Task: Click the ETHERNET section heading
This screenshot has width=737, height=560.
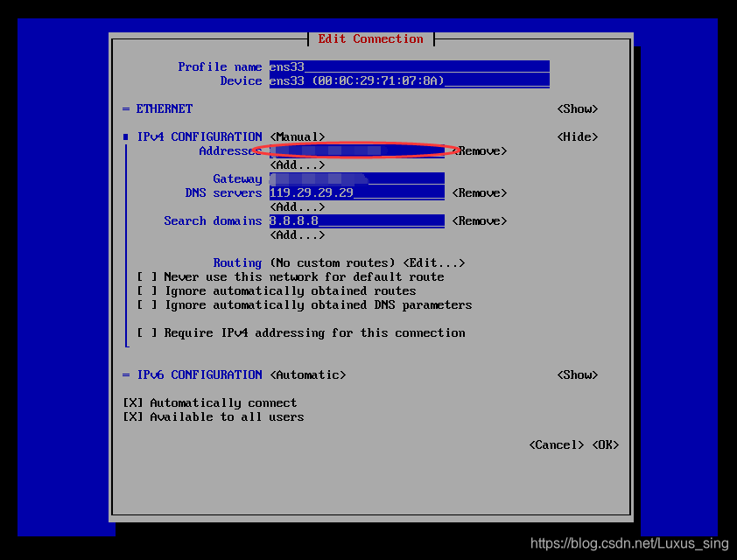Action: click(164, 109)
